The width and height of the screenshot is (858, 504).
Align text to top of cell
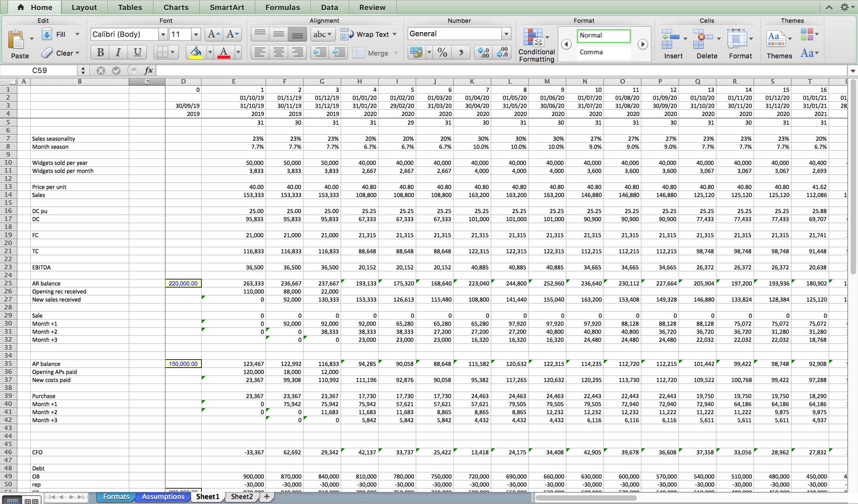click(260, 34)
